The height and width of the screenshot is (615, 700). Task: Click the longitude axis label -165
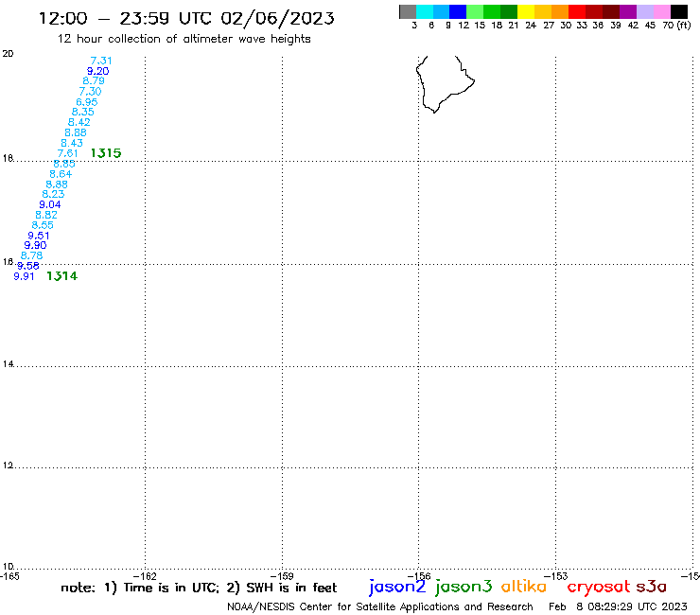[9, 576]
